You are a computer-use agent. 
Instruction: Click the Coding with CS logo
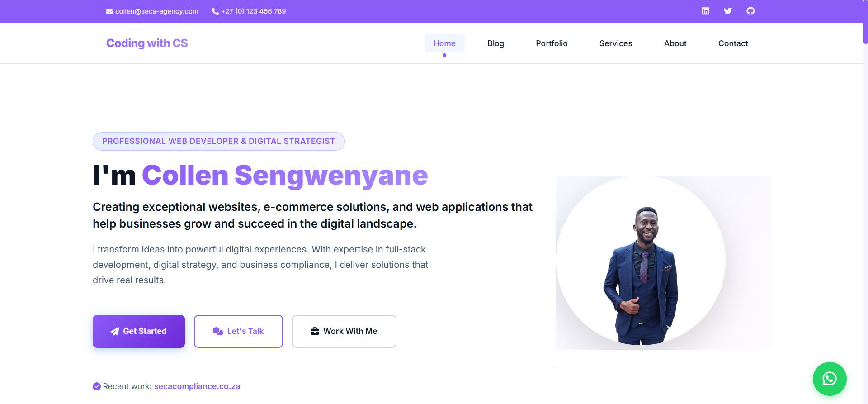point(146,43)
